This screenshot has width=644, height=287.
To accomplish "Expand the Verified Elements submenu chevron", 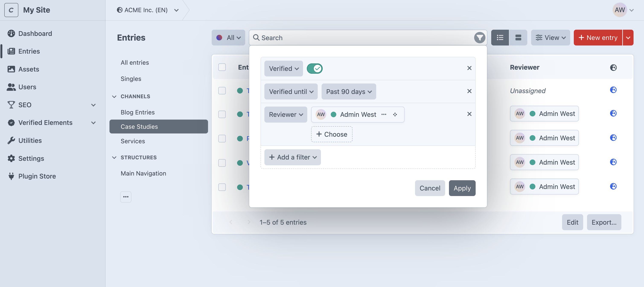I will (x=93, y=123).
